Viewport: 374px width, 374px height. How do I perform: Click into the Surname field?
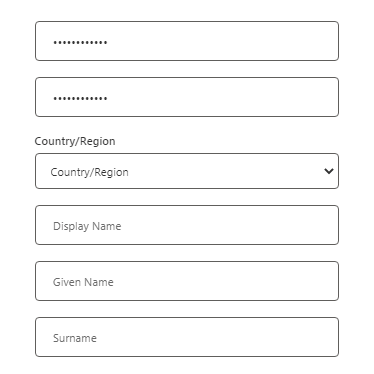point(187,337)
